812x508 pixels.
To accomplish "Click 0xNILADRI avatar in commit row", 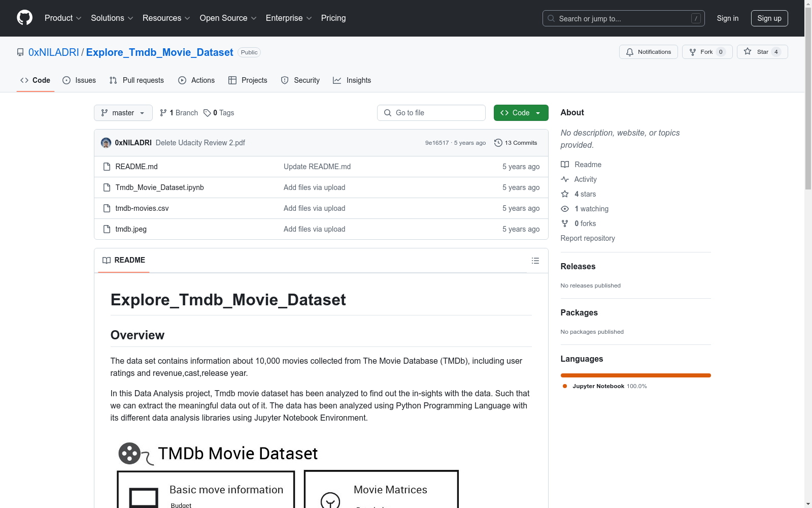I will pyautogui.click(x=106, y=143).
